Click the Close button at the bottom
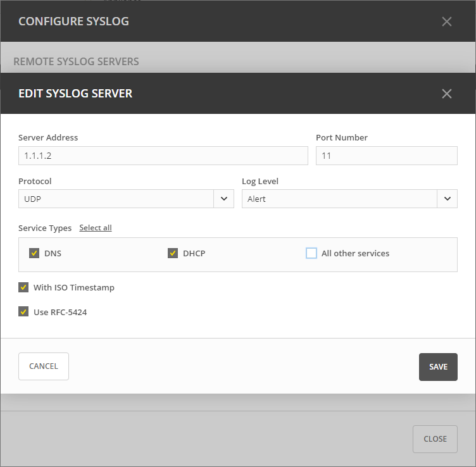Image resolution: width=476 pixels, height=467 pixels. point(435,439)
